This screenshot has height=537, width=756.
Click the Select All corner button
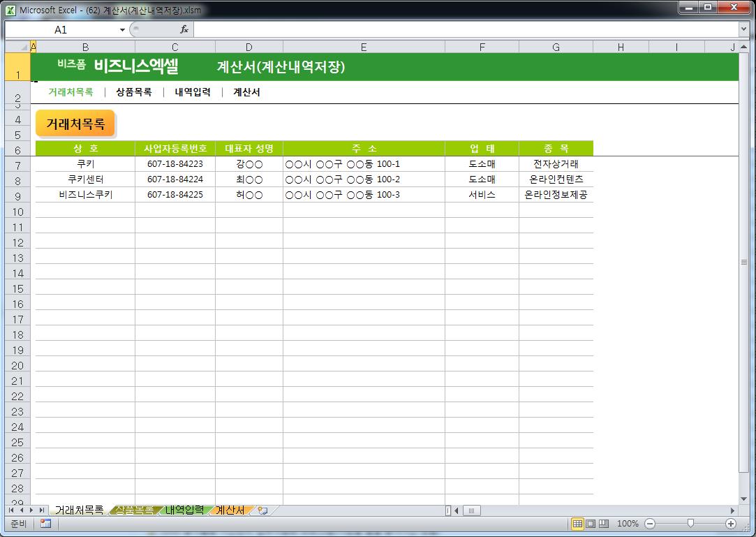pyautogui.click(x=17, y=47)
